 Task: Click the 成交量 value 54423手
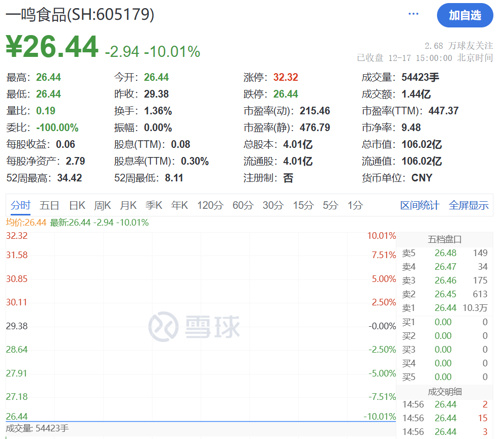pyautogui.click(x=420, y=77)
